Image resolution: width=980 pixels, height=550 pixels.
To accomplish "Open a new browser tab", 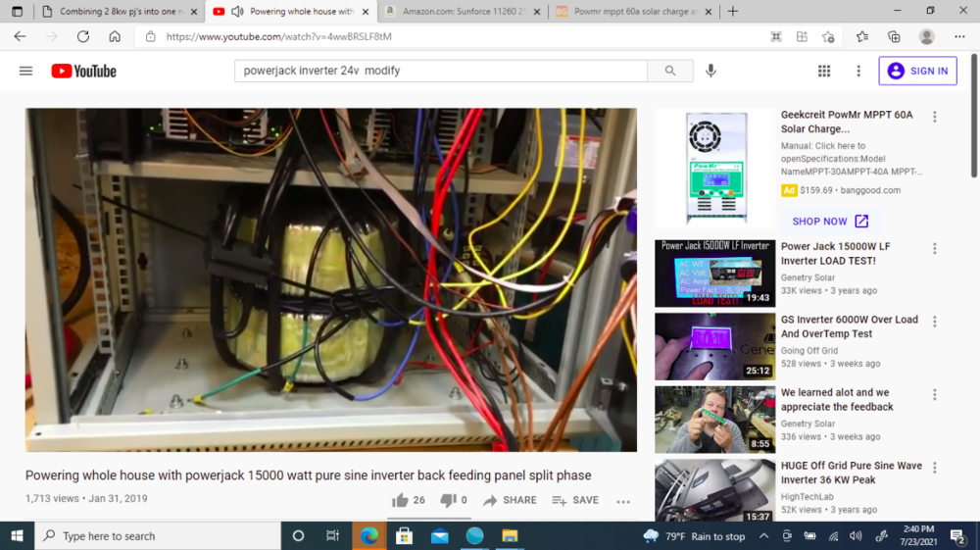I will [x=732, y=11].
